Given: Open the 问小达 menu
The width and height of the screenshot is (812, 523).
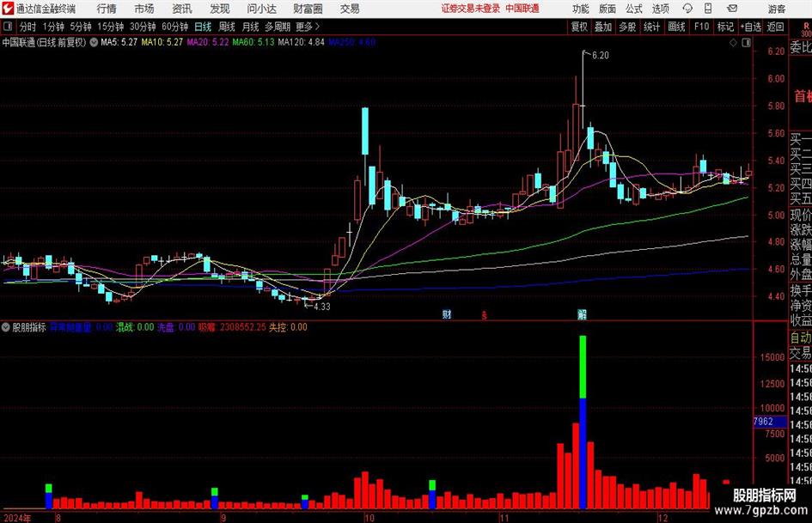Looking at the screenshot, I should coord(261,9).
